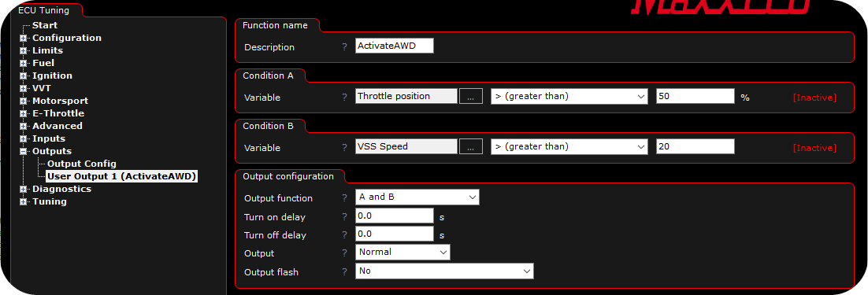The image size is (868, 295).
Task: Show help for Turn off delay
Action: 344,234
